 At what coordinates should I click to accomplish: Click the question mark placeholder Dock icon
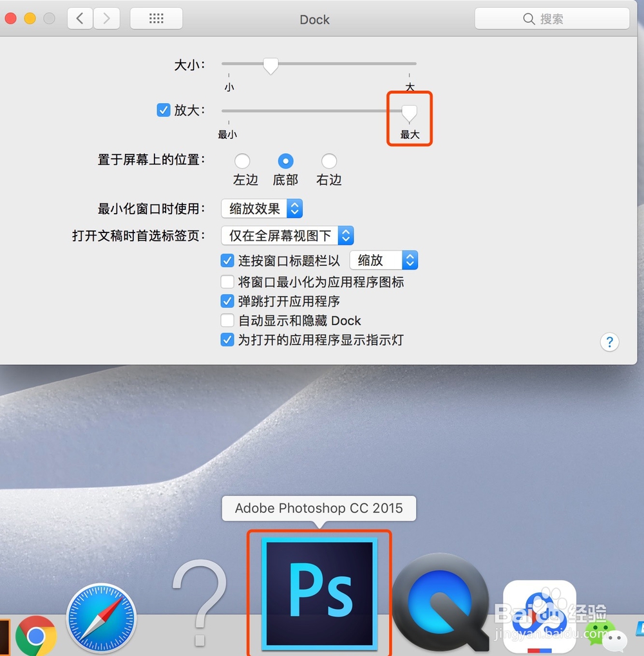[x=200, y=603]
